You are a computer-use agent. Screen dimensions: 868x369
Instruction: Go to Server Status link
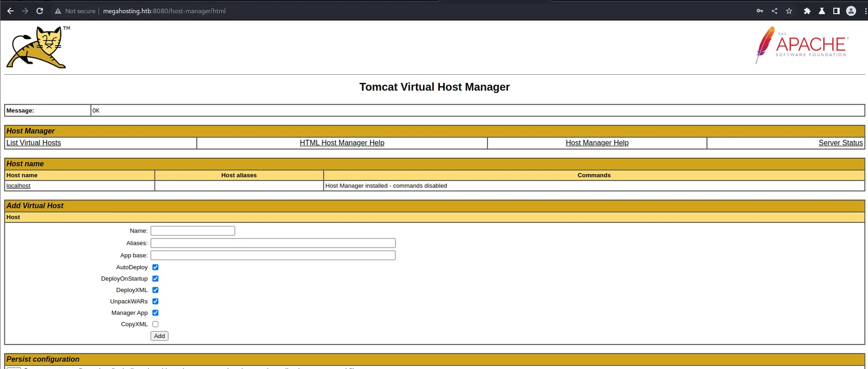click(840, 143)
